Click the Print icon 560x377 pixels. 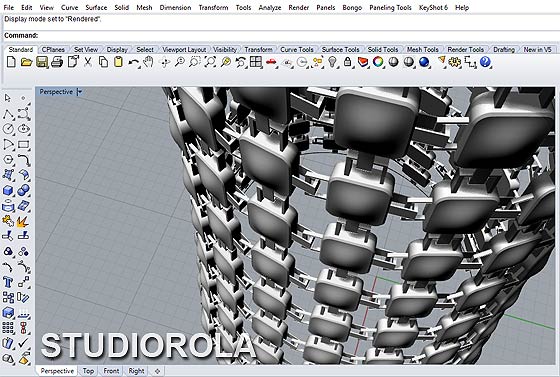(x=57, y=62)
